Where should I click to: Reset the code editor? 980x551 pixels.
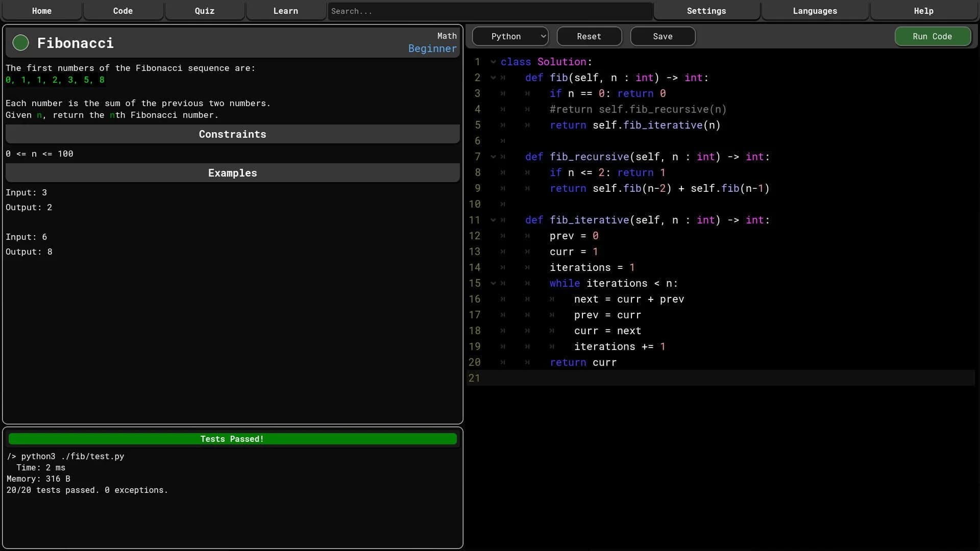coord(589,36)
